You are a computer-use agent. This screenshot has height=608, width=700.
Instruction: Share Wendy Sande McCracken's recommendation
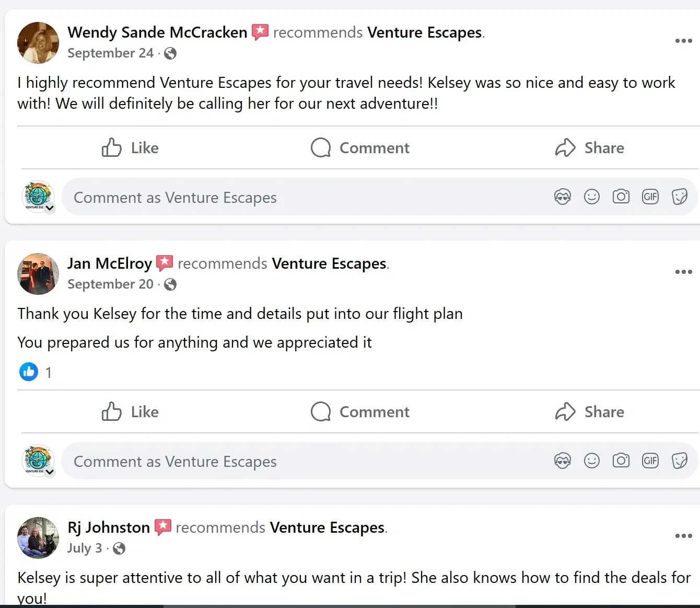click(590, 148)
